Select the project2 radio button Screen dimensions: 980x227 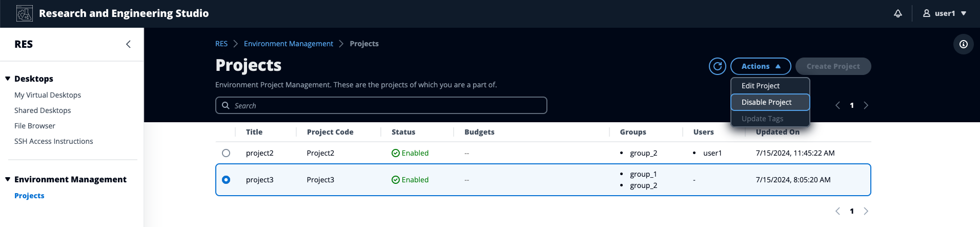(226, 153)
